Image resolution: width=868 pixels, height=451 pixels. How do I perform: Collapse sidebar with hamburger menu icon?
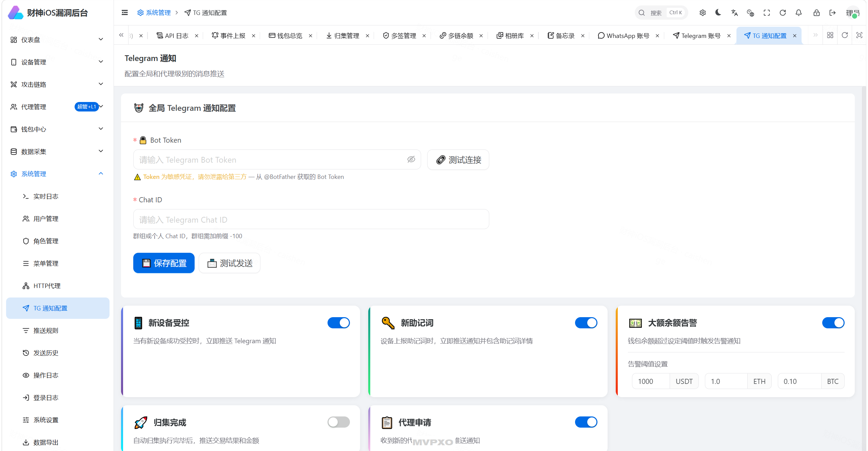point(124,13)
